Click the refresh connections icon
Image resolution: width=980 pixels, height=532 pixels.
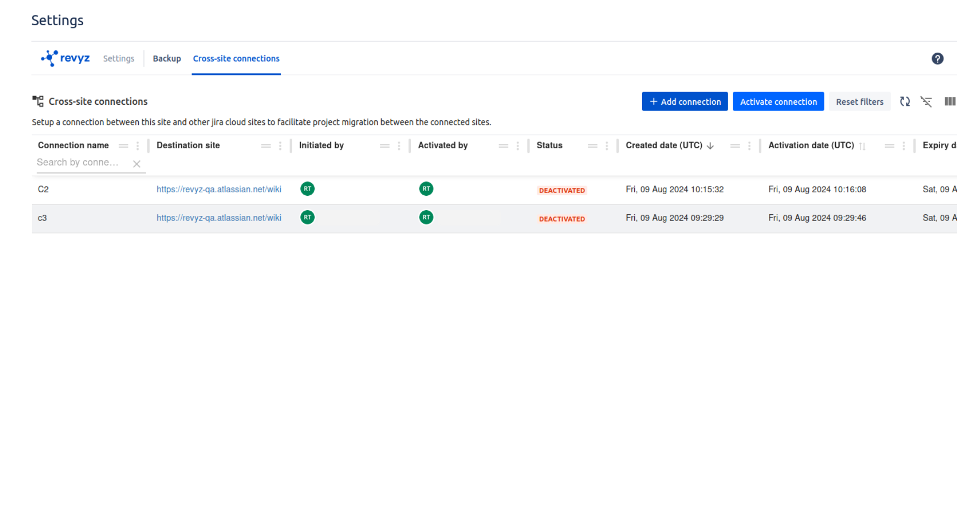pos(905,102)
